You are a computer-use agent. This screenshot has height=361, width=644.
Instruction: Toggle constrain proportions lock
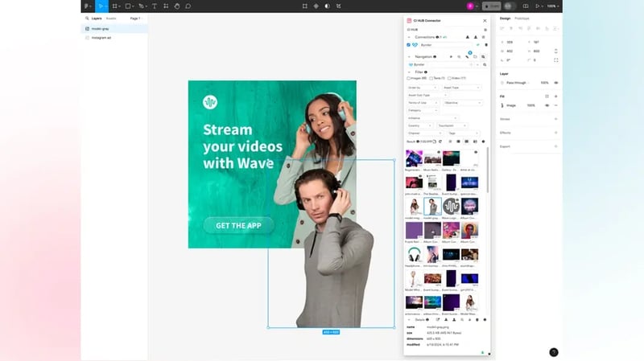pyautogui.click(x=556, y=51)
